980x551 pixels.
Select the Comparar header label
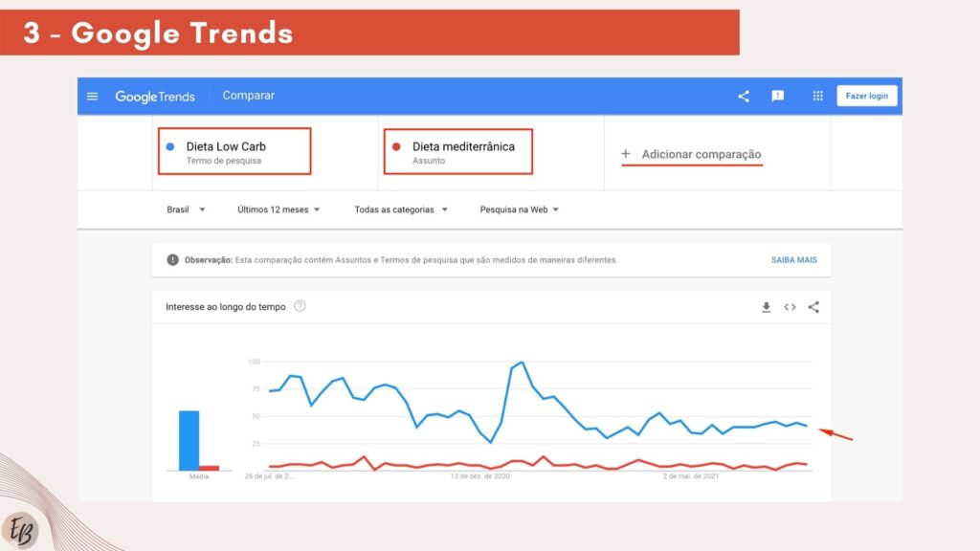point(249,96)
